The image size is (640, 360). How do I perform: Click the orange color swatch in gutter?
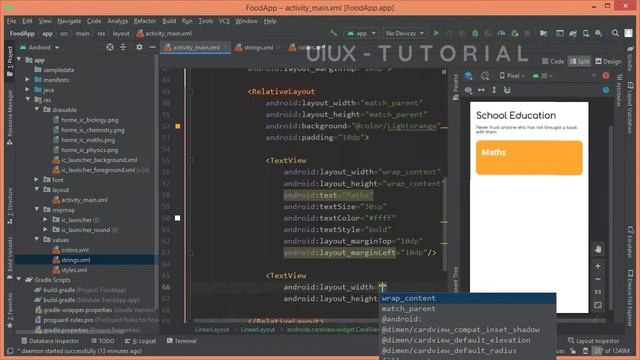coord(178,126)
